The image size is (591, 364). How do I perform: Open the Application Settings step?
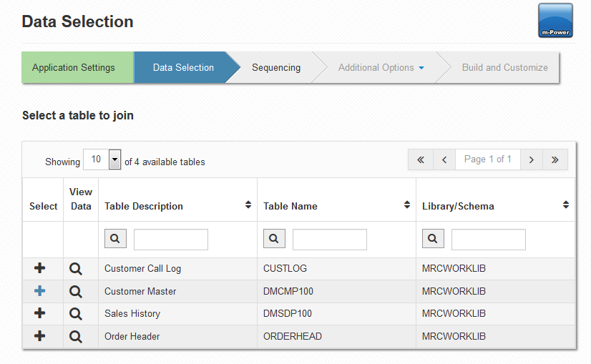pyautogui.click(x=78, y=67)
